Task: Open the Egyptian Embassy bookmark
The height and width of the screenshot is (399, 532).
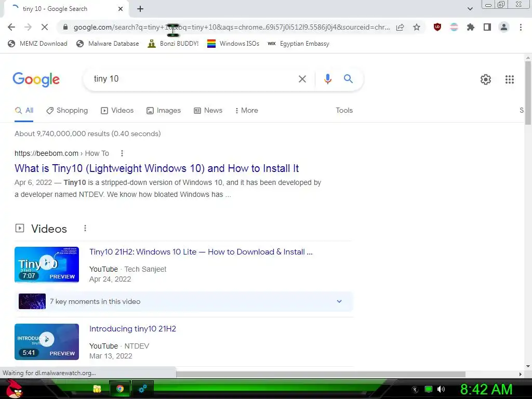Action: coord(298,44)
